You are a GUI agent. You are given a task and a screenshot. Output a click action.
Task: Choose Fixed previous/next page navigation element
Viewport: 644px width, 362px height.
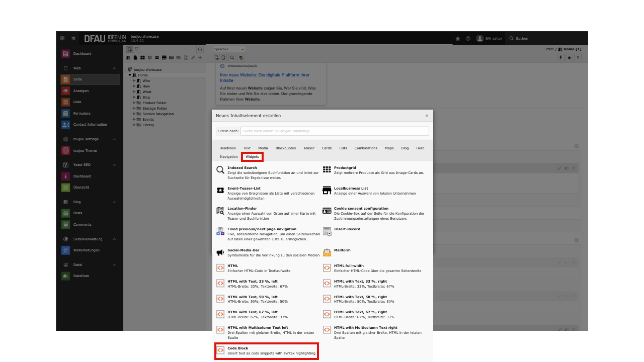267,234
